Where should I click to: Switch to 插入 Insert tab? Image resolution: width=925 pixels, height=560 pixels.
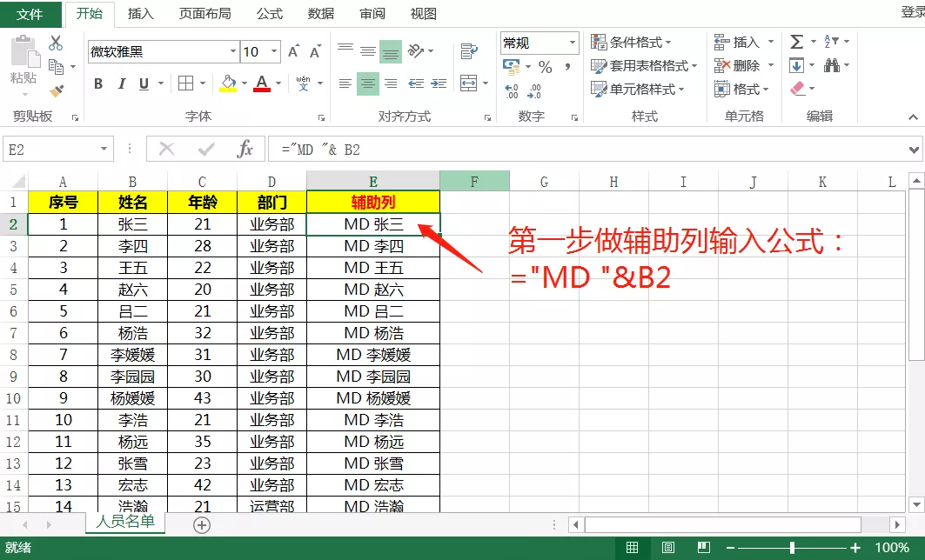[140, 14]
